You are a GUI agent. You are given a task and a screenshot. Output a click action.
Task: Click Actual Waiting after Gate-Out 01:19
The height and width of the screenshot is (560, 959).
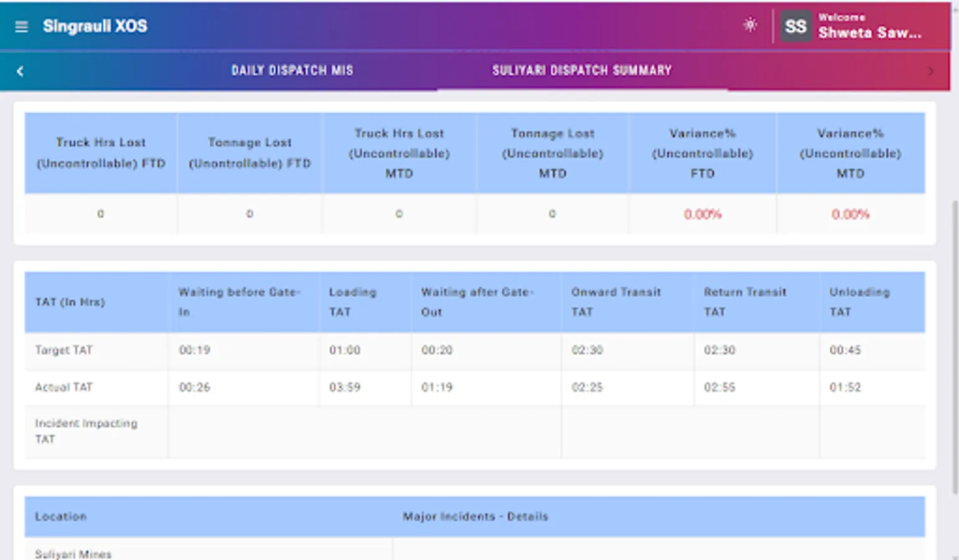[437, 387]
